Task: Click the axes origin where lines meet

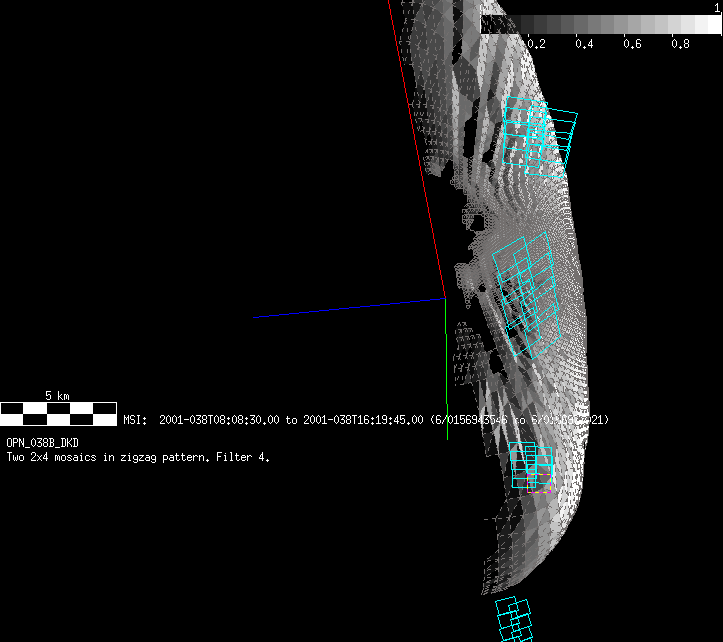Action: [x=445, y=299]
